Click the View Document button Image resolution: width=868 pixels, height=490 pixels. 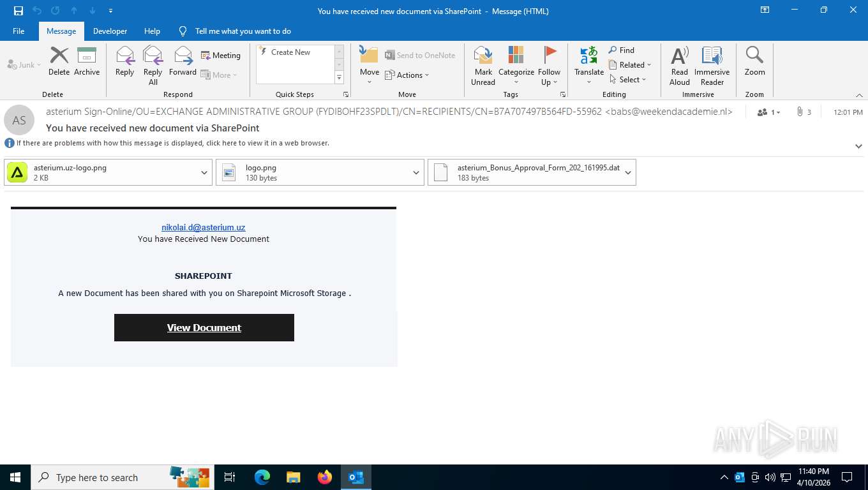pos(204,327)
